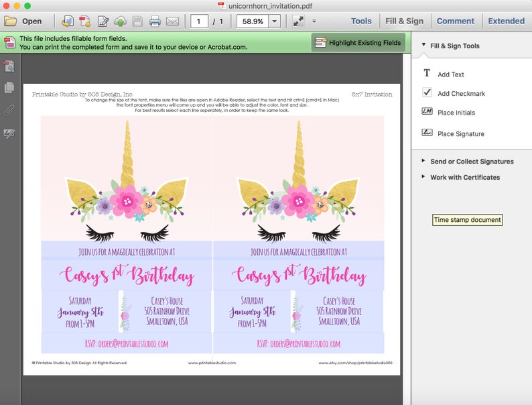Click the right invitation's RSVP email field
The image size is (532, 405).
[299, 343]
